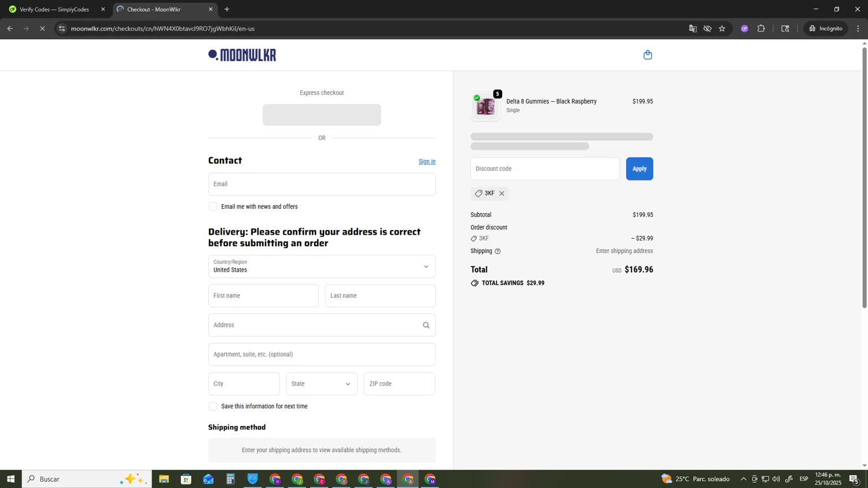Click the purple extension icon in toolbar
This screenshot has height=488, width=868.
tap(745, 28)
